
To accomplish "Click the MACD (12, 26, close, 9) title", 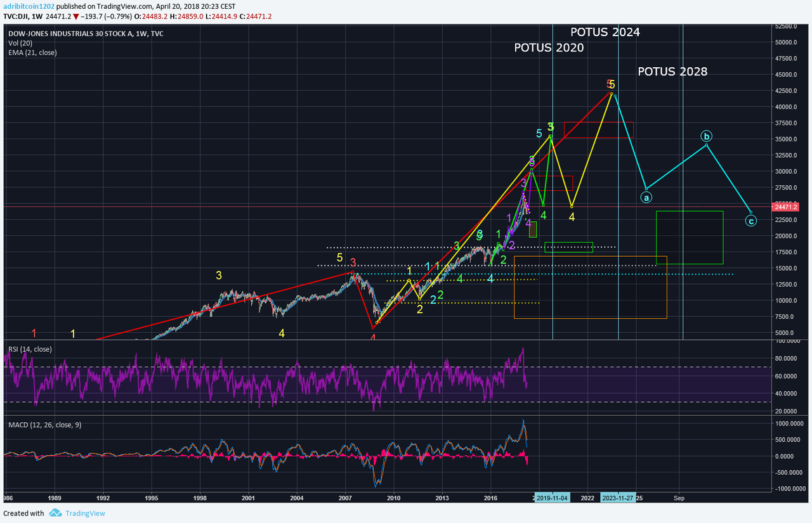I will pyautogui.click(x=44, y=424).
